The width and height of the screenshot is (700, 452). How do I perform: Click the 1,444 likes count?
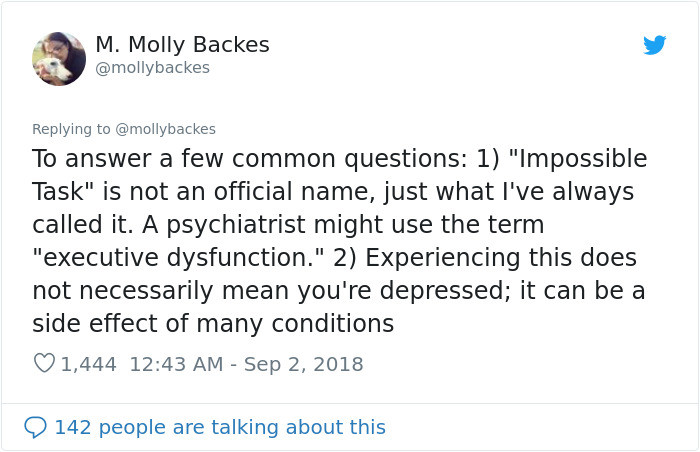tap(88, 364)
